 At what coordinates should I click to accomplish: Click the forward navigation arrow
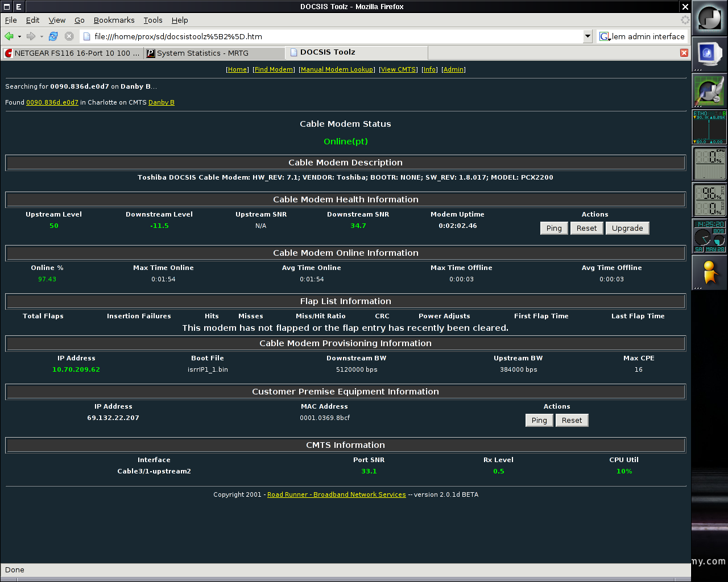[31, 36]
